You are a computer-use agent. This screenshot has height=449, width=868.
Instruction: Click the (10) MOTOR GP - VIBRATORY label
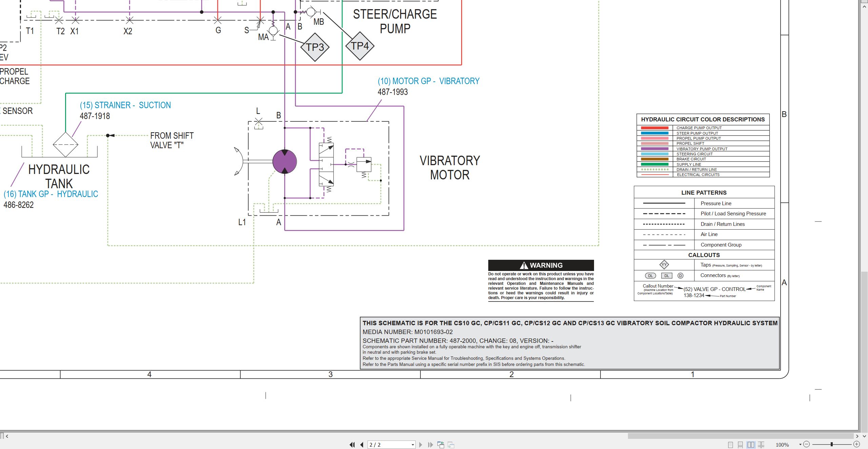coord(429,81)
